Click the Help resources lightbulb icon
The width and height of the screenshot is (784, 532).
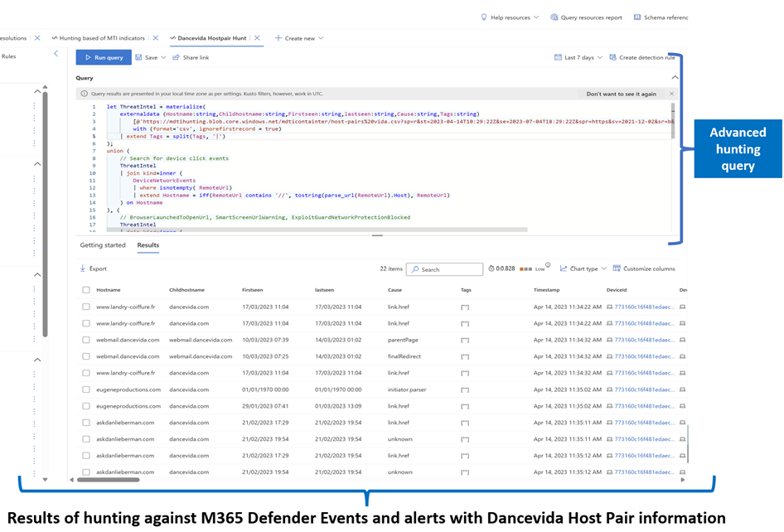(x=483, y=17)
